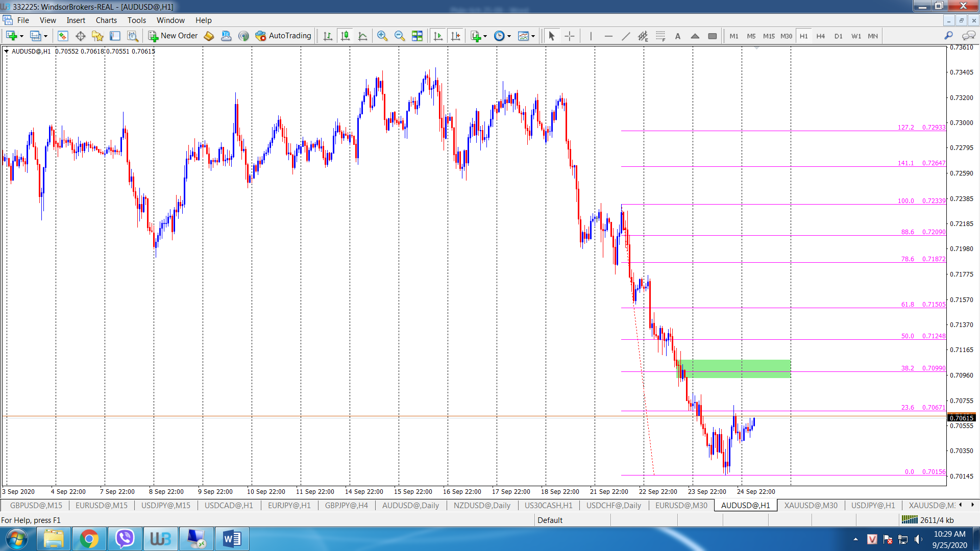Open the cloud options icon
This screenshot has height=551, width=980.
226,36
